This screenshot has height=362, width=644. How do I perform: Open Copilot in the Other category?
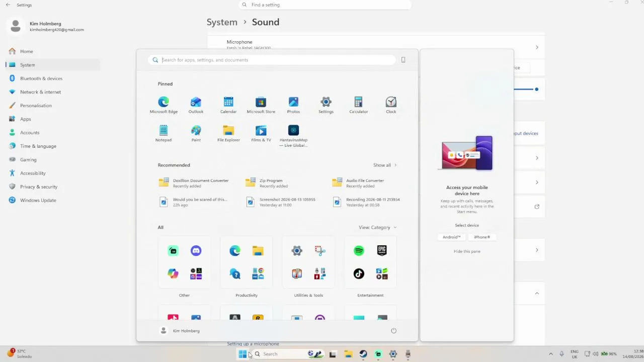173,274
